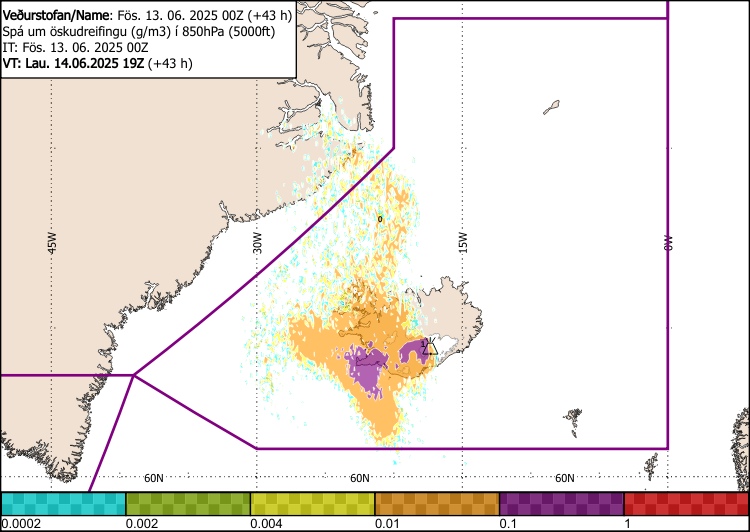
Task: Click the 15W longitude label
Action: point(463,243)
